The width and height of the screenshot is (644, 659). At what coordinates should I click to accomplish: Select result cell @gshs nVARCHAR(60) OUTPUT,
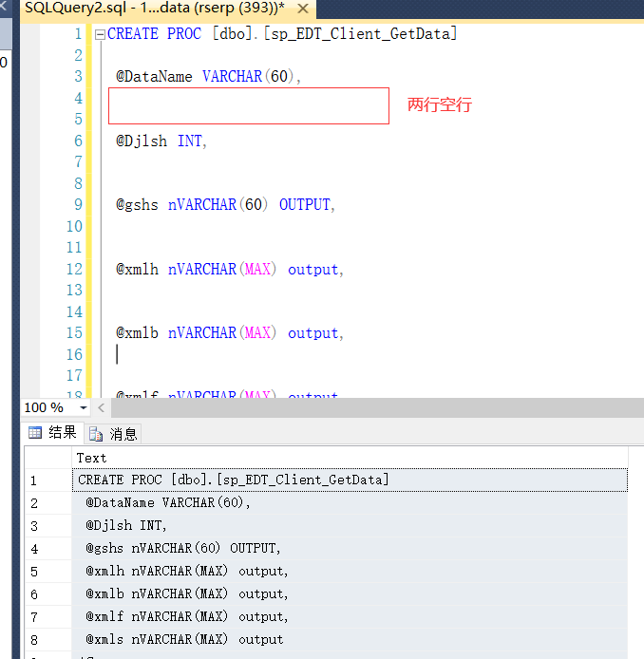pyautogui.click(x=350, y=548)
